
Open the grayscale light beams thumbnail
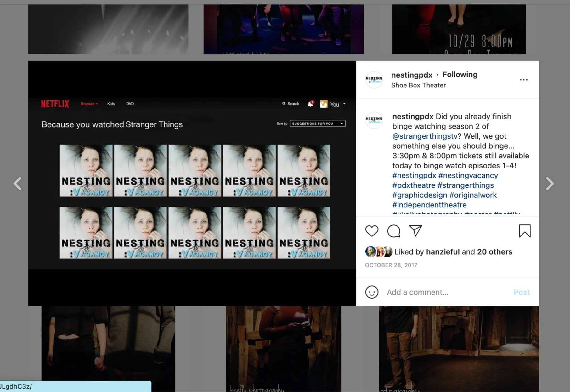[x=108, y=29]
